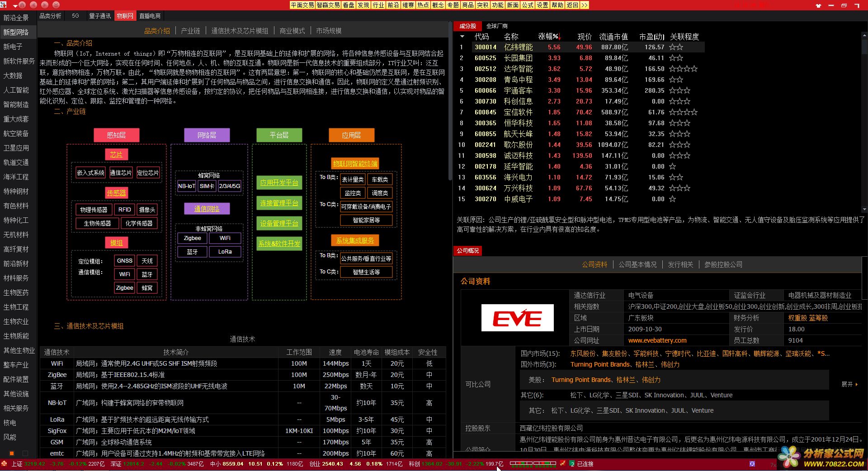
Task: Jump to 通信技术及芯片模组 section link
Action: click(240, 31)
